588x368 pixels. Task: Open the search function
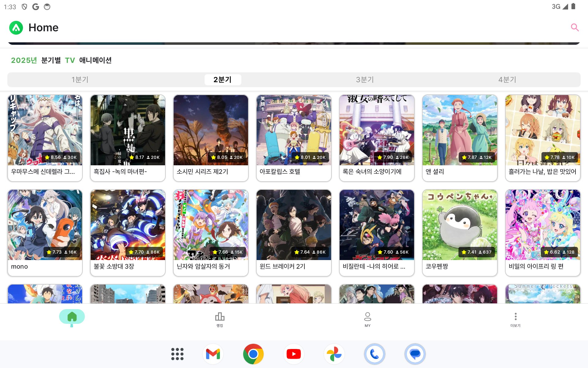(x=575, y=27)
